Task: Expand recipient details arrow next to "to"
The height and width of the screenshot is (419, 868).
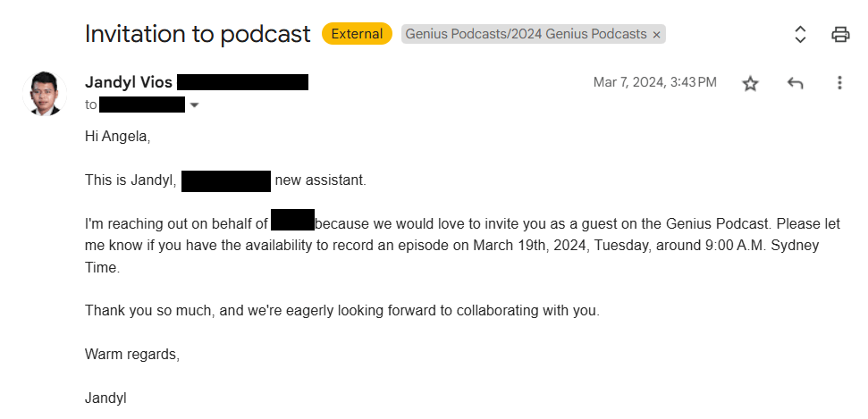Action: coord(195,105)
